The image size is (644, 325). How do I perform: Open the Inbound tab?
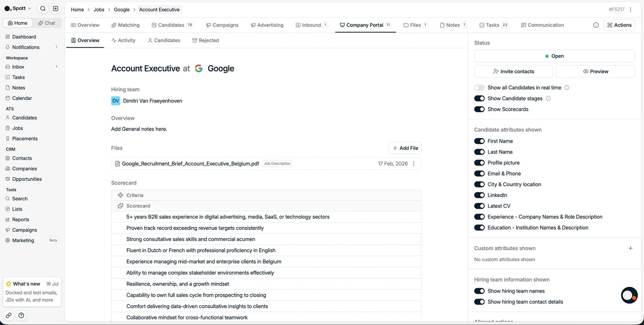(x=312, y=25)
